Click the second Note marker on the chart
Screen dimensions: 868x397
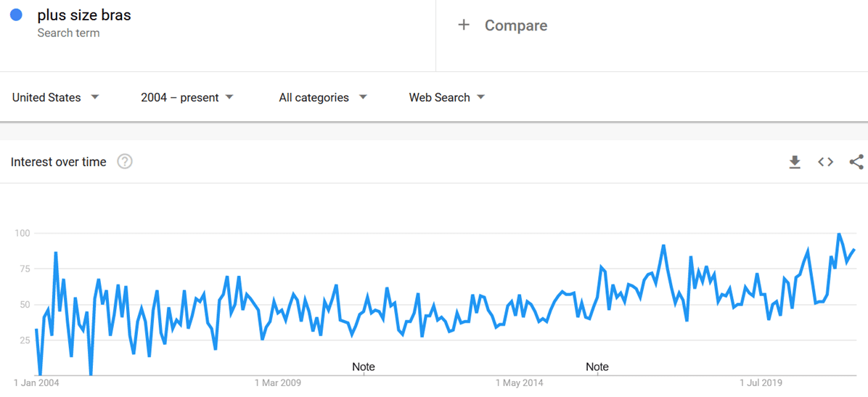click(x=597, y=367)
